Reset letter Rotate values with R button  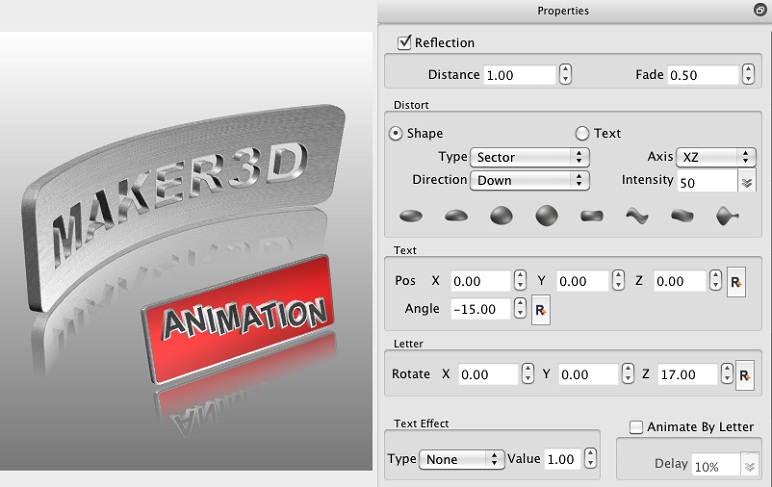click(745, 376)
